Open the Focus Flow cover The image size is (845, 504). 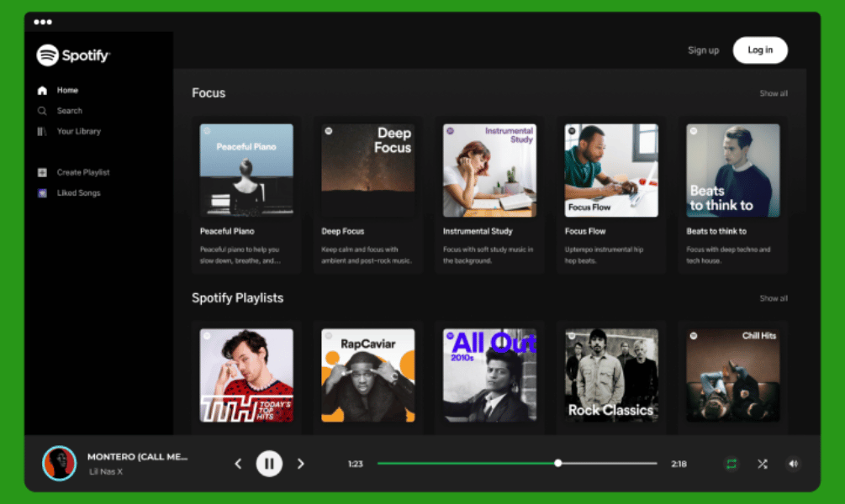click(611, 171)
